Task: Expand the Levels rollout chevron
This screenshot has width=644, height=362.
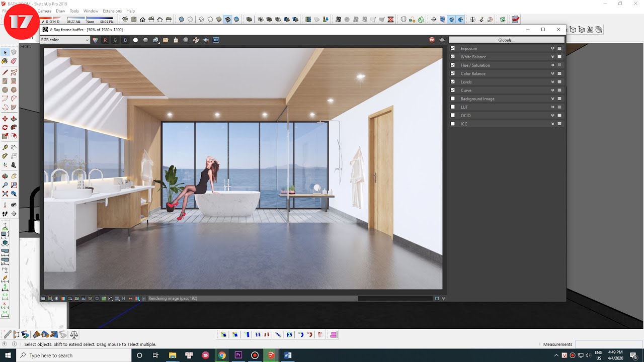Action: [x=552, y=82]
